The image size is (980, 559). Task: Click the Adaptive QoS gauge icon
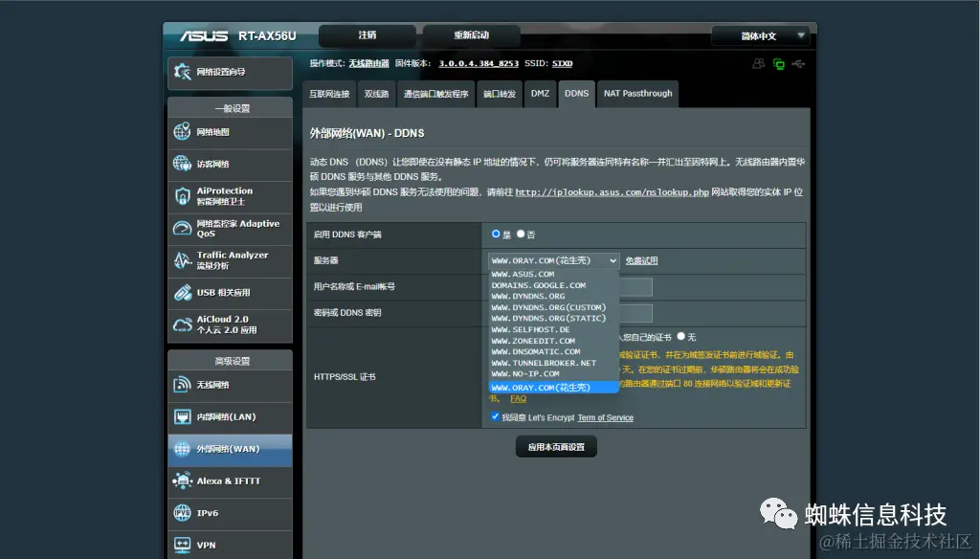click(x=182, y=228)
